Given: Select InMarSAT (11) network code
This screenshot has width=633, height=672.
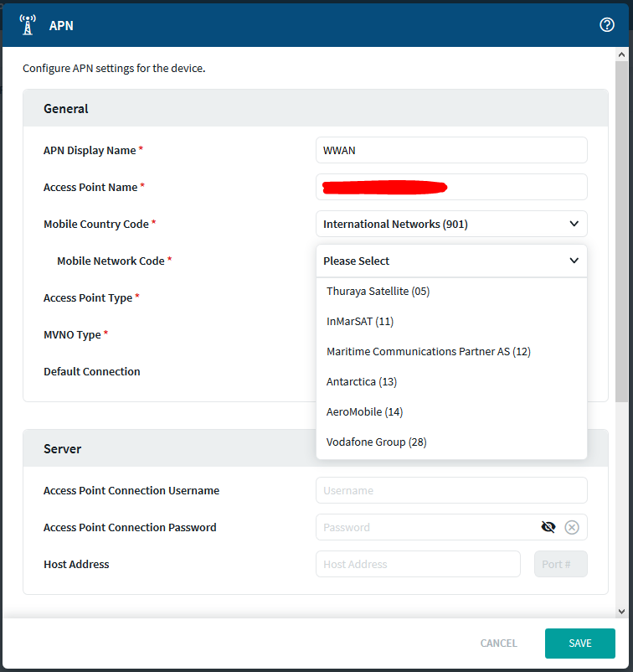Looking at the screenshot, I should point(360,321).
